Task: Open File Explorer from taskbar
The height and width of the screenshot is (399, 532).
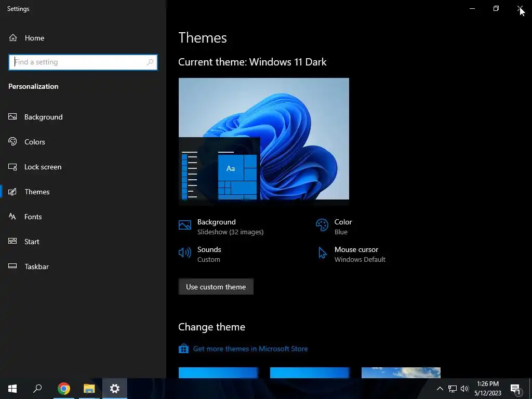Action: coord(89,389)
